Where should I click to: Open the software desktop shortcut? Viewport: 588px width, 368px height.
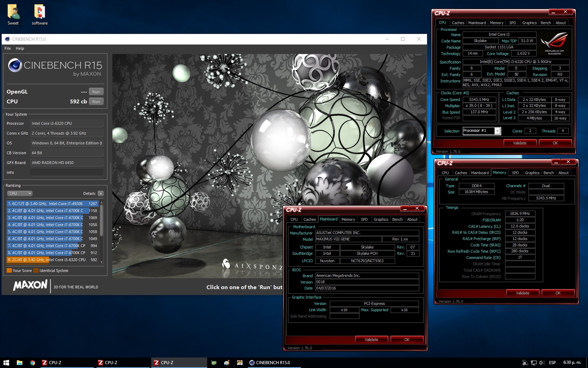tap(40, 15)
